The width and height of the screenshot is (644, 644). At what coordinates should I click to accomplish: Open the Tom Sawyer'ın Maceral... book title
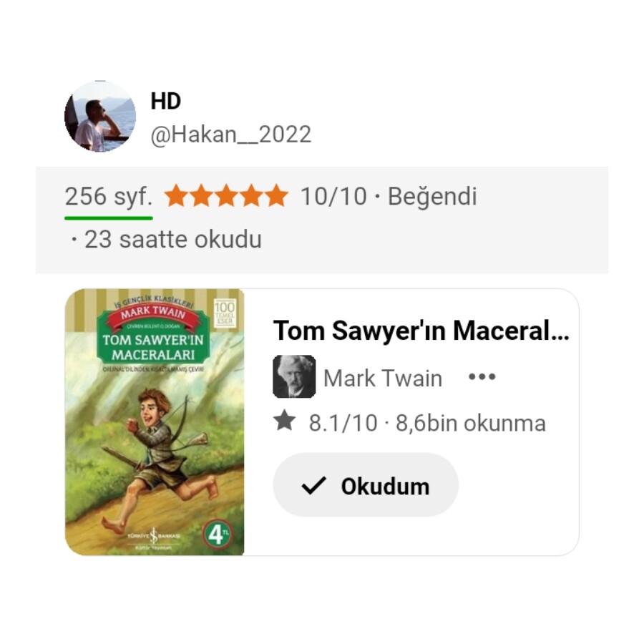tap(421, 331)
